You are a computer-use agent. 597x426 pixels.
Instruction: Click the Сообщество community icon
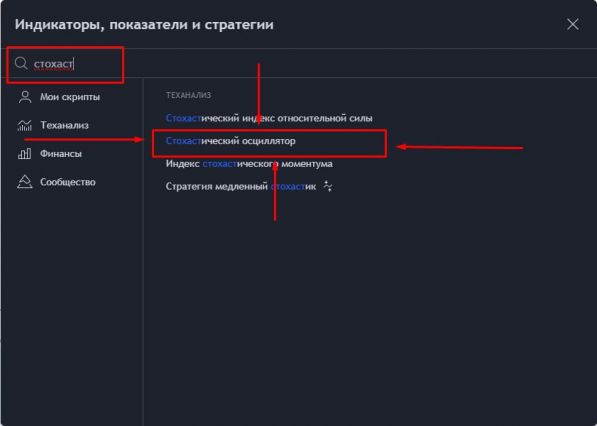25,182
